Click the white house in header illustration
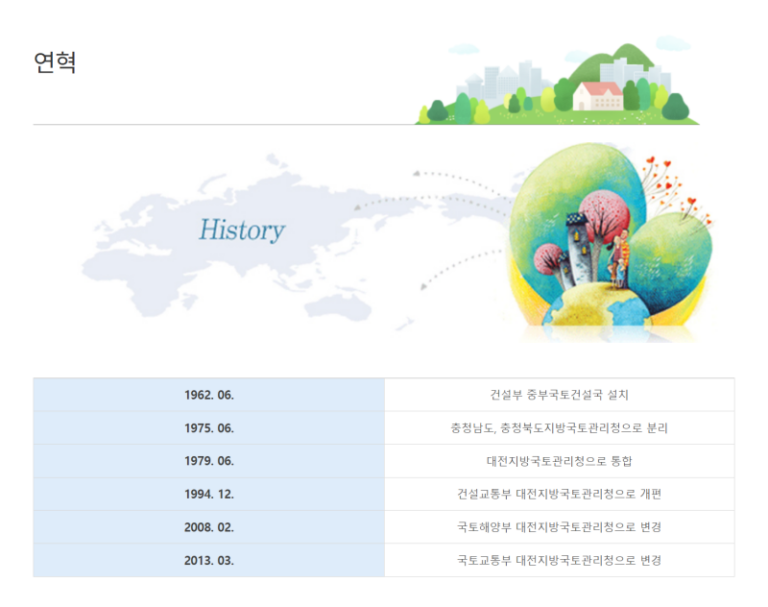The width and height of the screenshot is (768, 607). tap(597, 96)
